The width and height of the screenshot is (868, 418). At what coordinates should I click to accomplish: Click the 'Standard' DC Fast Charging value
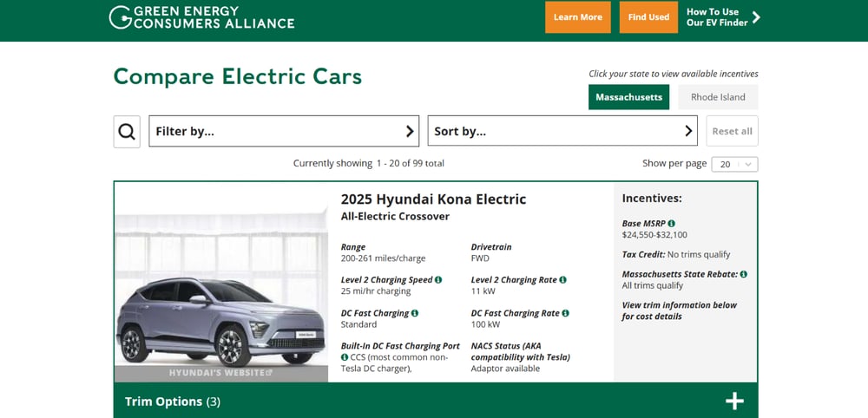pos(358,324)
